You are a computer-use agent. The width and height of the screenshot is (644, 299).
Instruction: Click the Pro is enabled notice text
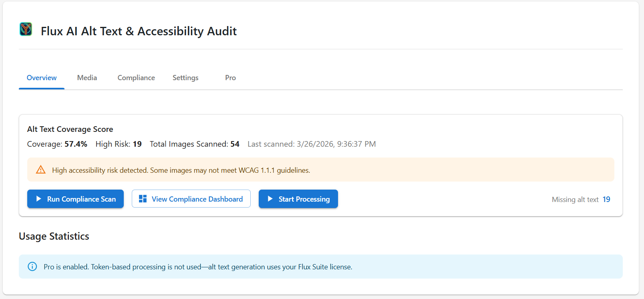[x=198, y=267]
